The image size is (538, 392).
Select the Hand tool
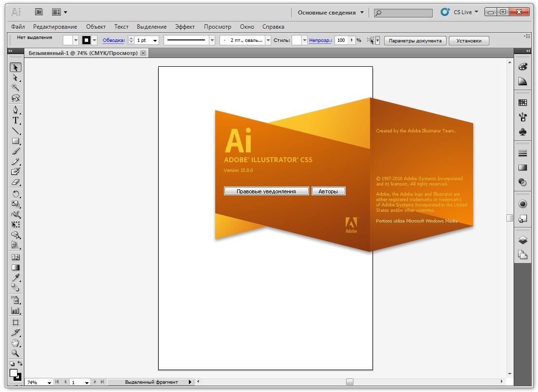pyautogui.click(x=16, y=343)
